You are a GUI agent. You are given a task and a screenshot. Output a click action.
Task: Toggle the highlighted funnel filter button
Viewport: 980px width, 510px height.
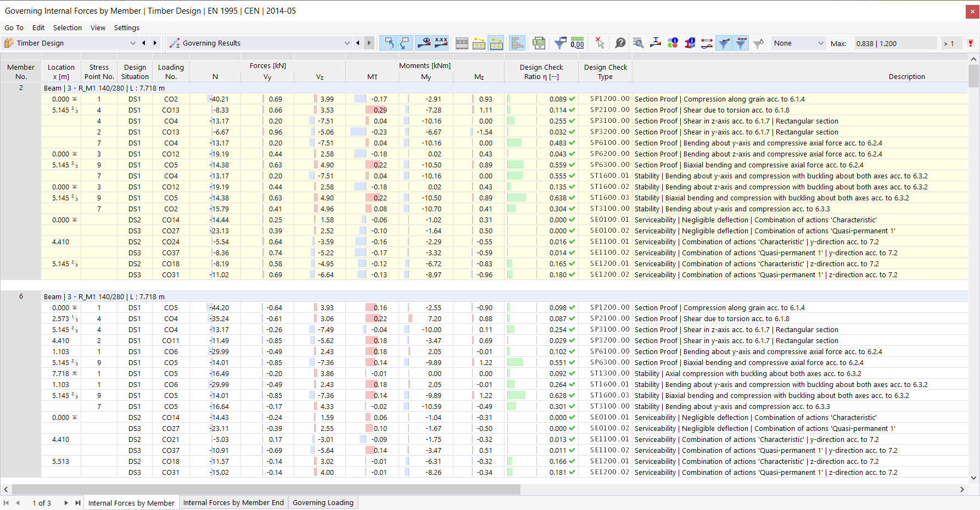point(724,43)
